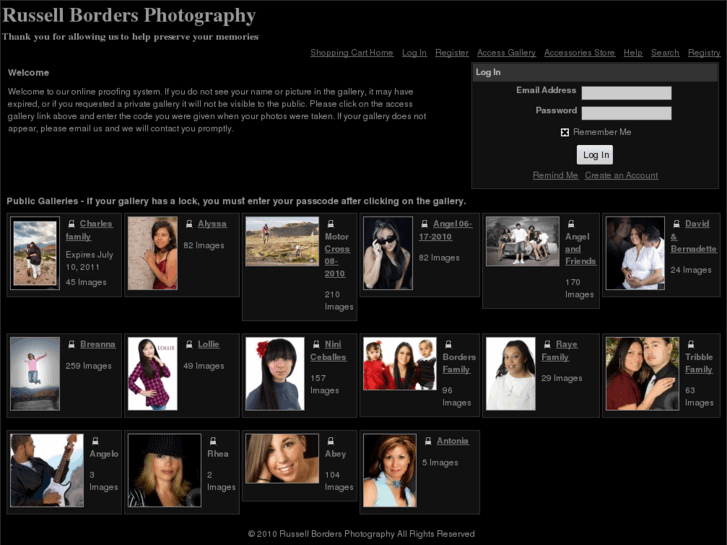Open the Access Gallery link
Screen dimensions: 727x545
pyautogui.click(x=506, y=53)
